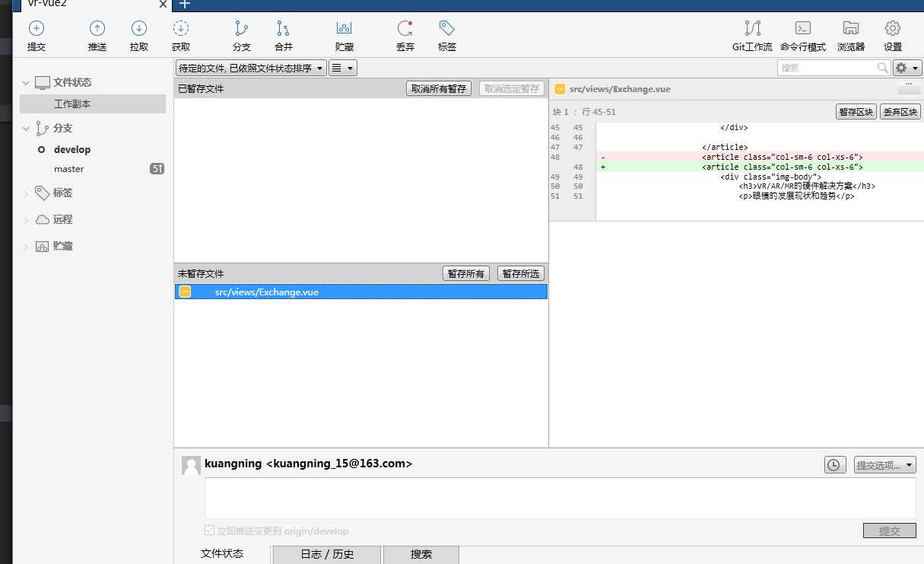
Task: Click the 提交 button below message box
Action: (x=890, y=531)
